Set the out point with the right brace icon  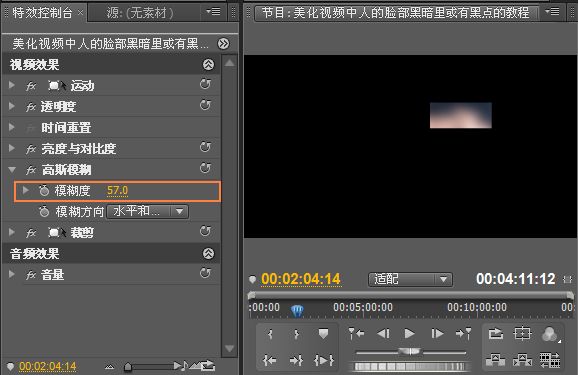(296, 334)
